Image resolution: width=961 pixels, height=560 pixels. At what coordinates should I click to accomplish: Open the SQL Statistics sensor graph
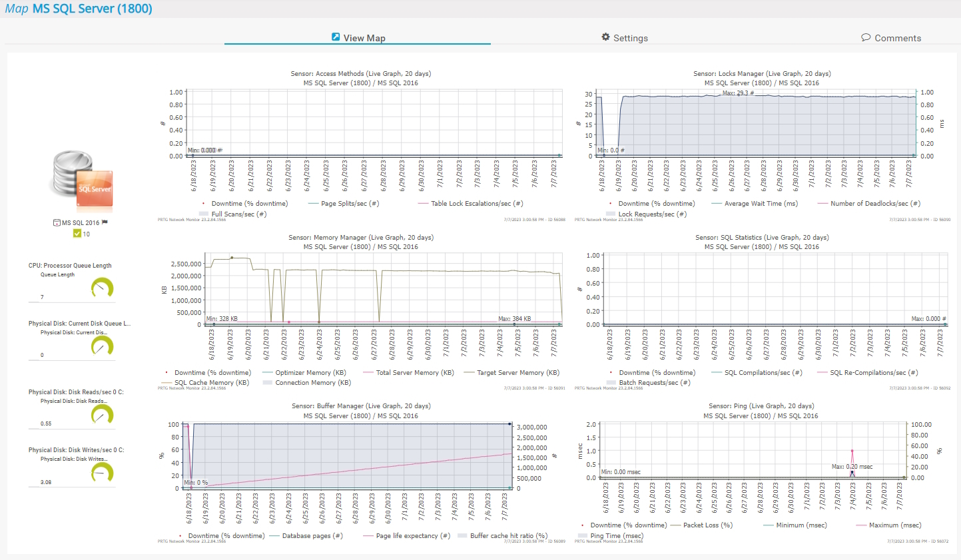tap(763, 312)
